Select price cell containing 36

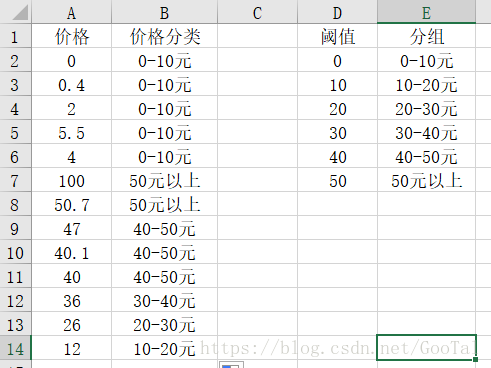(x=71, y=300)
